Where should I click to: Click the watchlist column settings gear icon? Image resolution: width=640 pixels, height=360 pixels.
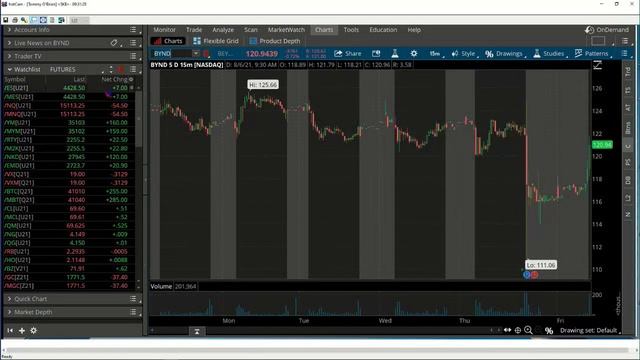131,79
